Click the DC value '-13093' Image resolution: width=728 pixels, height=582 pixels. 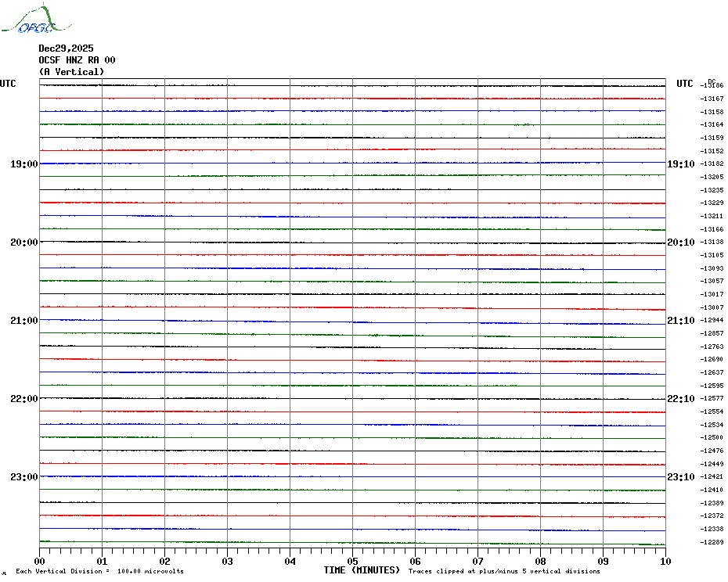[x=712, y=268]
